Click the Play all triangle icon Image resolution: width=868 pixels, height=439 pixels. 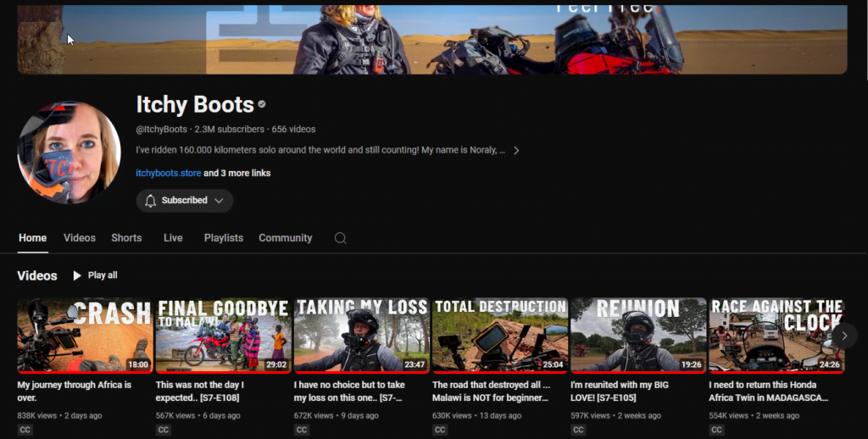[x=77, y=275]
